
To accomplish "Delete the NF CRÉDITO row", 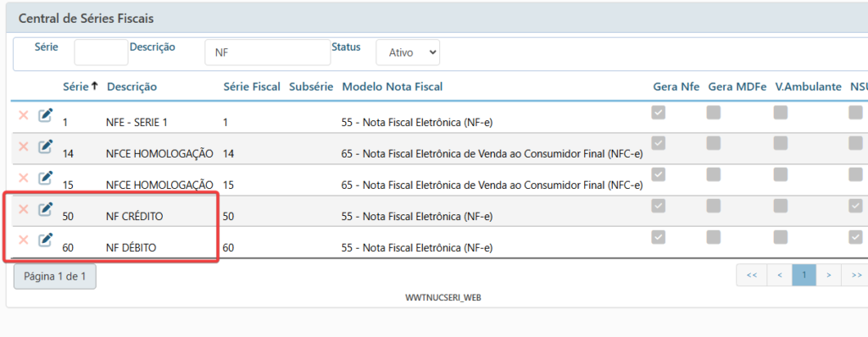I will (x=23, y=208).
